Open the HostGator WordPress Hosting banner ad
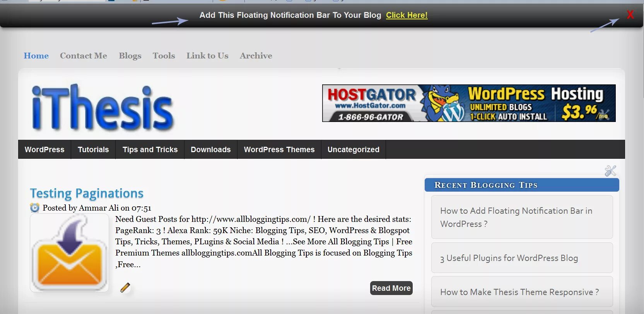 [x=469, y=103]
